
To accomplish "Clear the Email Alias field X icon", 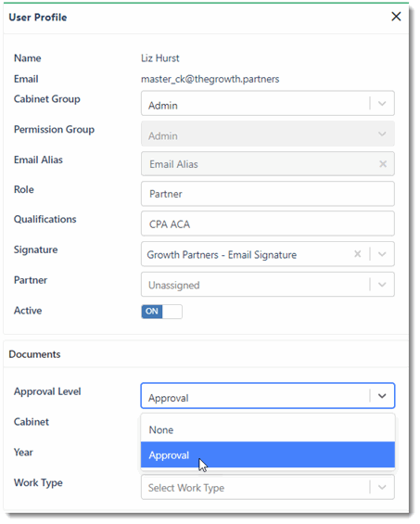I will pos(383,164).
